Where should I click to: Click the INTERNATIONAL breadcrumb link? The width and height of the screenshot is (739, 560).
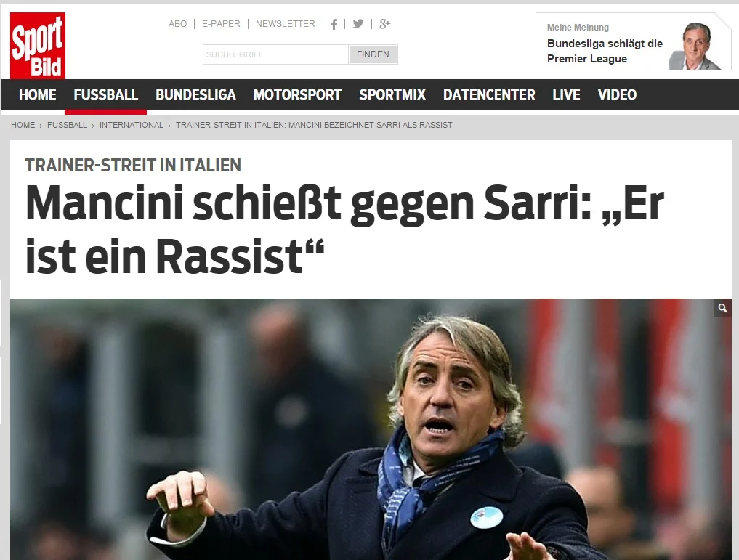pos(132,125)
